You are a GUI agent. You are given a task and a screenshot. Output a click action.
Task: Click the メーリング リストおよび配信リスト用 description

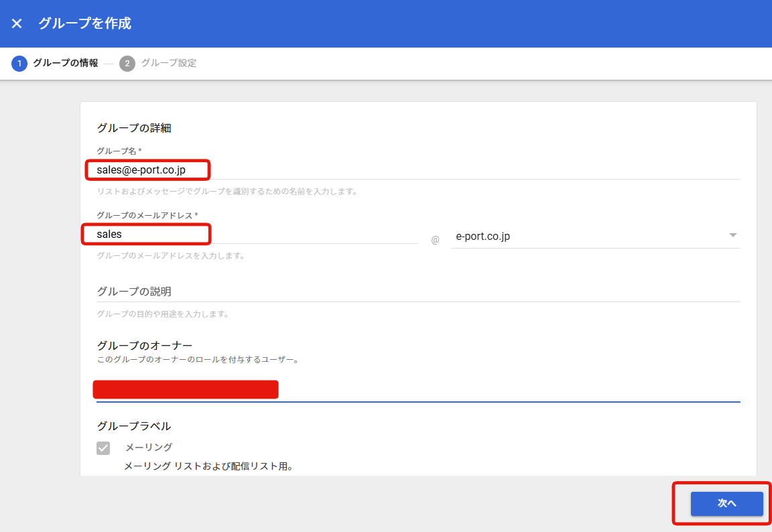point(208,466)
